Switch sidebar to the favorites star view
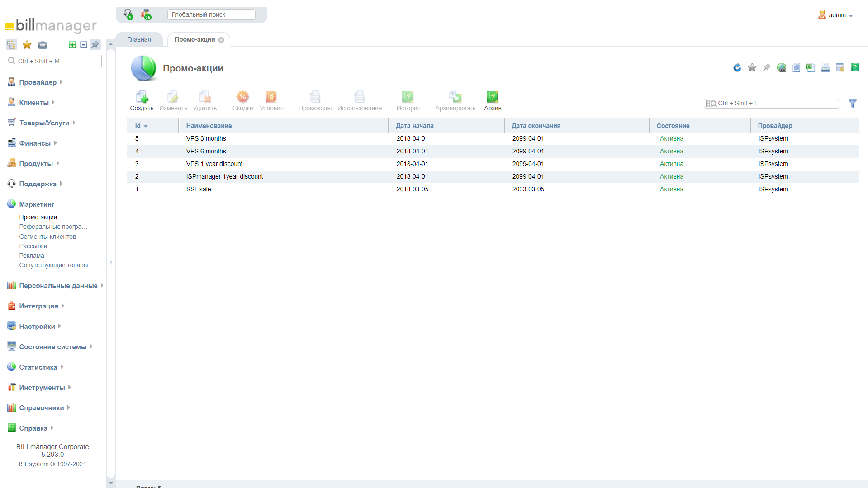The height and width of the screenshot is (488, 868). 27,45
